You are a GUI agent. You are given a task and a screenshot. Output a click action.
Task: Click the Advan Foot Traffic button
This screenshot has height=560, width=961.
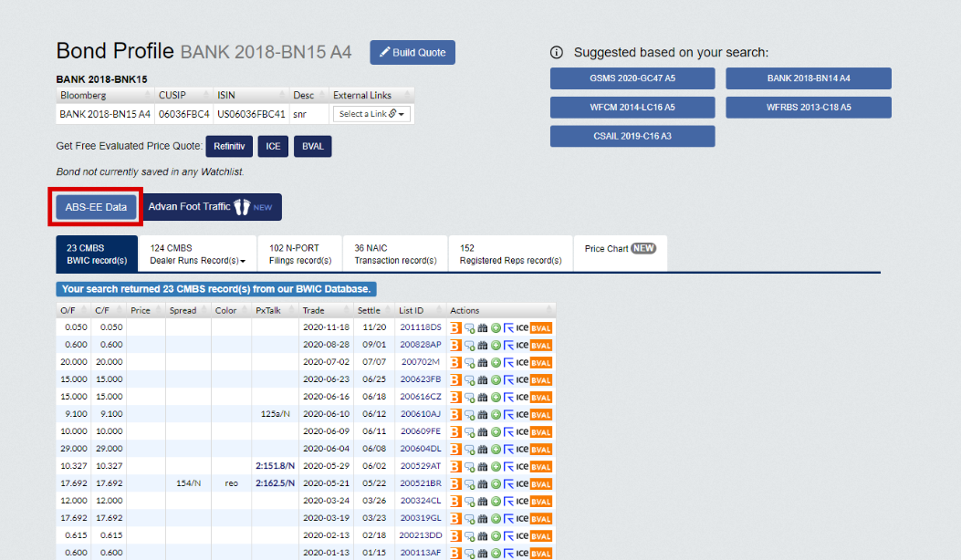214,207
